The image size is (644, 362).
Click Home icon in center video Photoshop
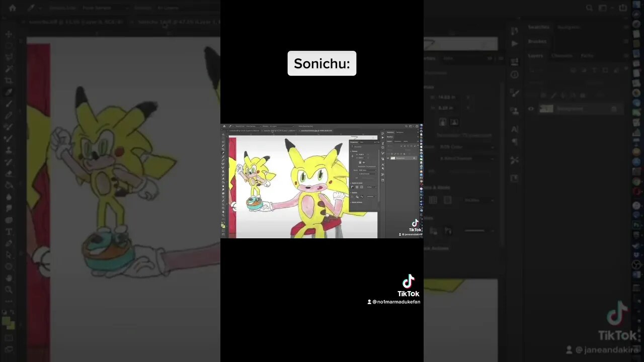point(224,126)
